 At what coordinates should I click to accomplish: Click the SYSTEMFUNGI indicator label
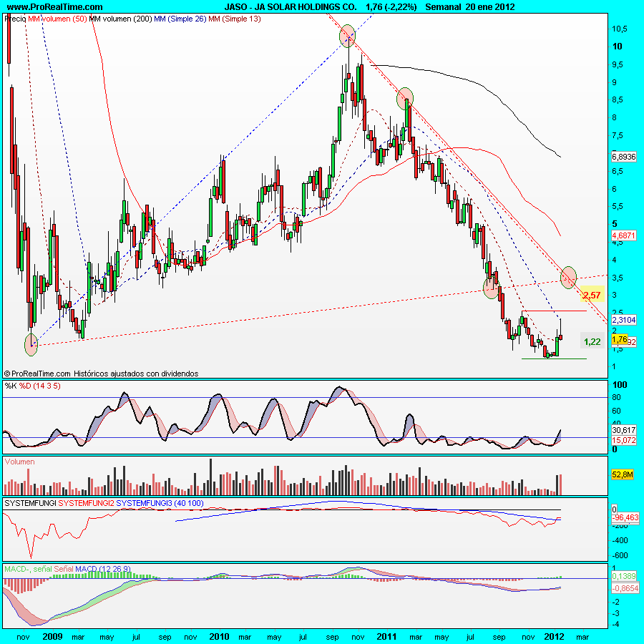[30, 503]
